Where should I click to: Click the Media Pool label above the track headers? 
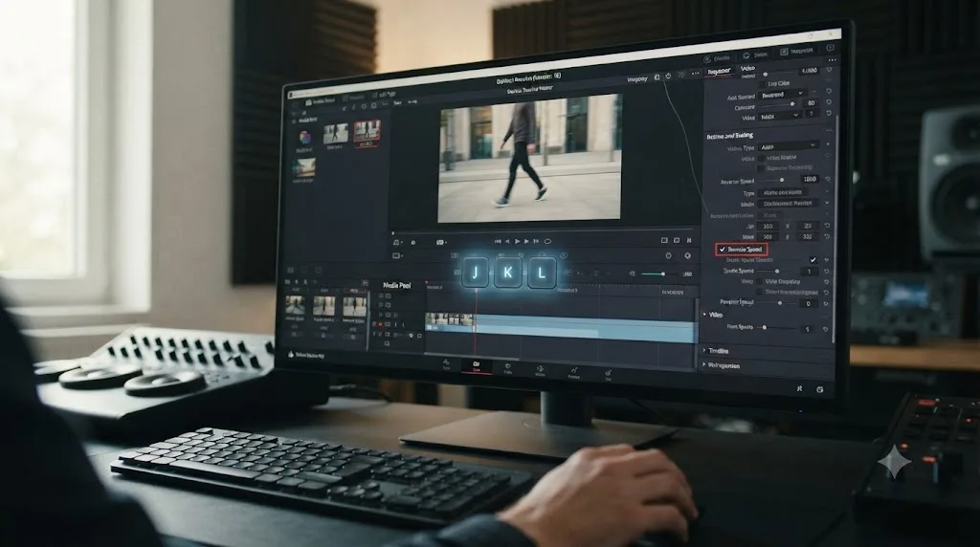(397, 285)
